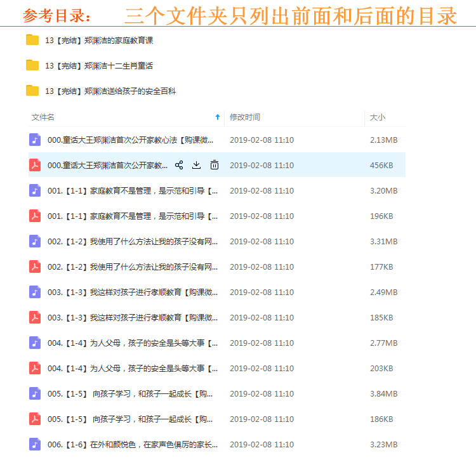476x460 pixels.
Task: Click PDF icon of 001 file sized 196KB
Action: pyautogui.click(x=35, y=216)
